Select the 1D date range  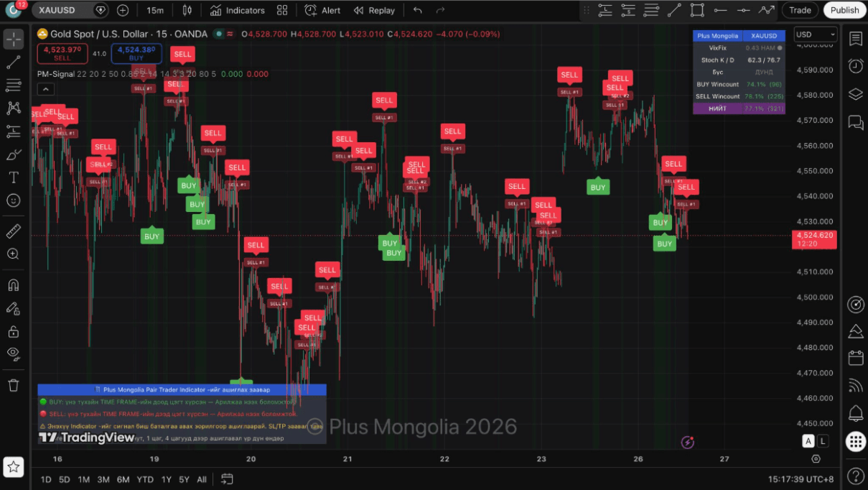pyautogui.click(x=45, y=479)
